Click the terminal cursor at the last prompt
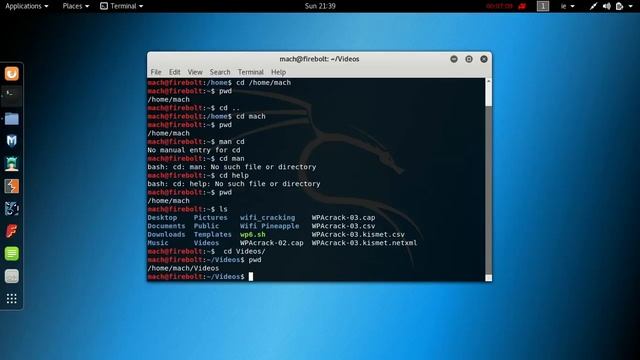Image resolution: width=640 pixels, height=360 pixels. pos(251,277)
